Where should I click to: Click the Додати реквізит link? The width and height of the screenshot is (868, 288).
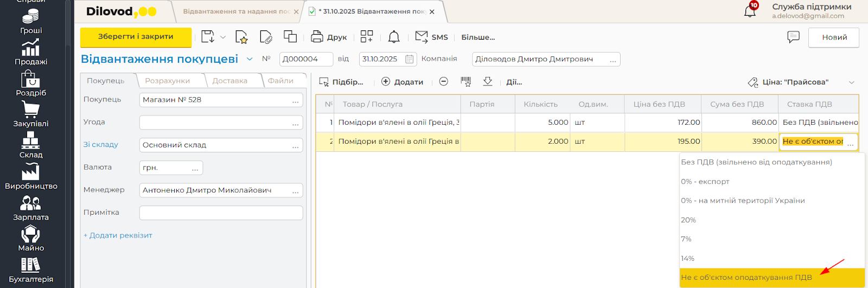click(118, 235)
